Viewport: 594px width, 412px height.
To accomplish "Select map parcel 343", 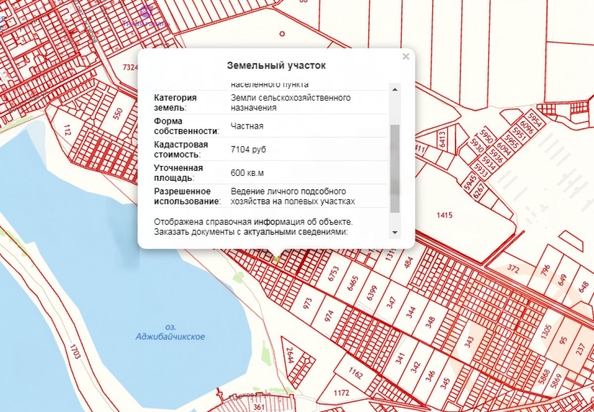I will (x=469, y=342).
